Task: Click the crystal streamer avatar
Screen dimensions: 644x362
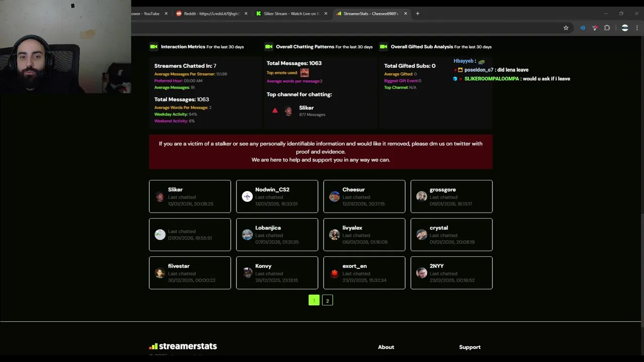Action: tap(422, 235)
